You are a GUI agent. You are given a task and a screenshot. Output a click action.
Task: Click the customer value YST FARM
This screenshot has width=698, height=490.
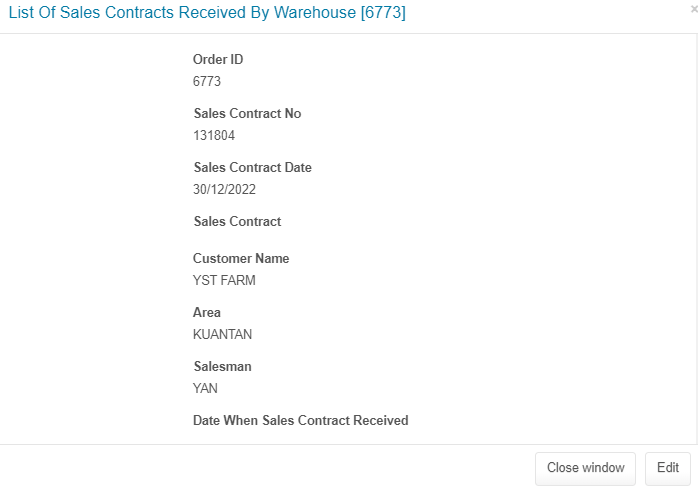[224, 280]
